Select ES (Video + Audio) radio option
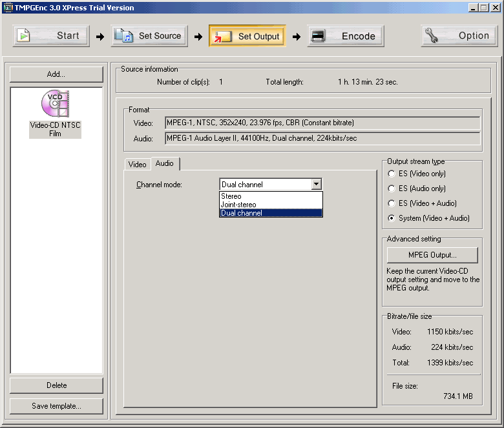Image resolution: width=504 pixels, height=428 pixels. click(392, 203)
